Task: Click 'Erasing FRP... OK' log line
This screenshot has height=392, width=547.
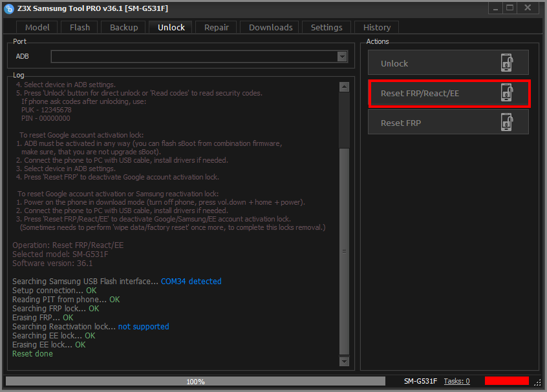Action: (x=43, y=318)
